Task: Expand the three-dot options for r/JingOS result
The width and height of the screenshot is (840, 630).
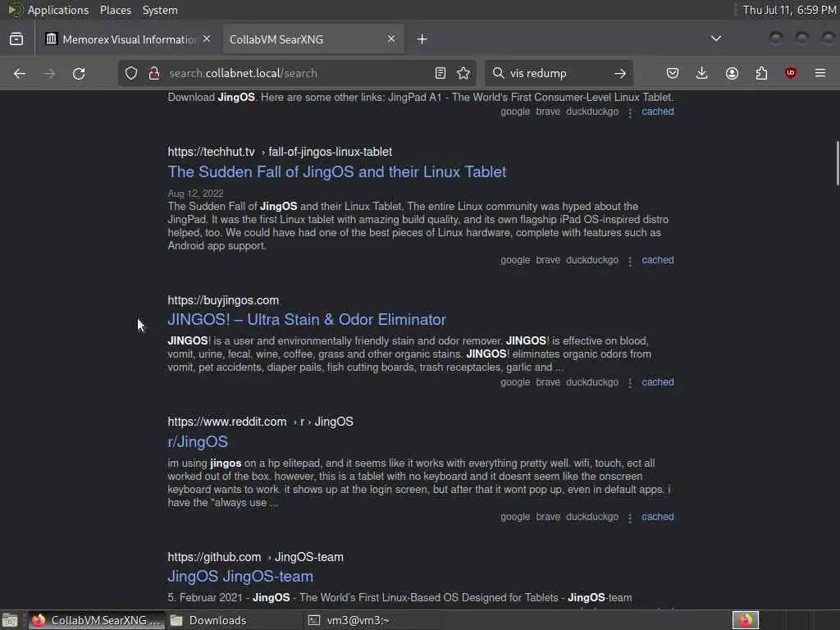Action: tap(630, 518)
